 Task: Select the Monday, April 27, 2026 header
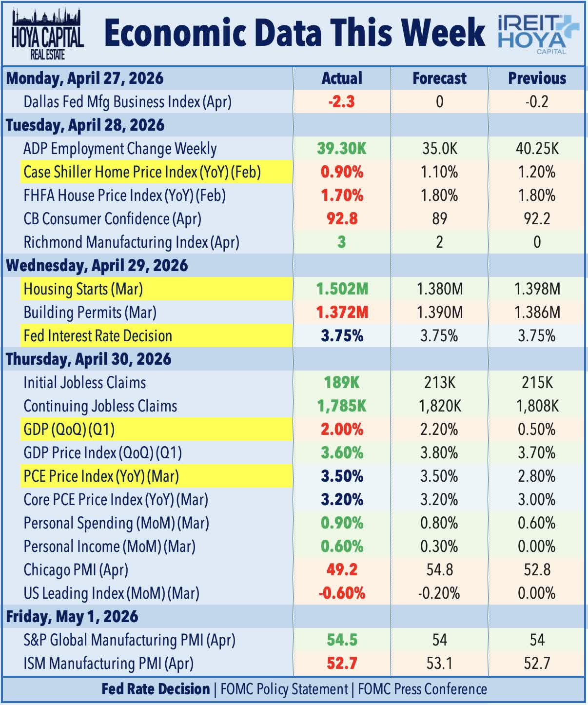(85, 78)
